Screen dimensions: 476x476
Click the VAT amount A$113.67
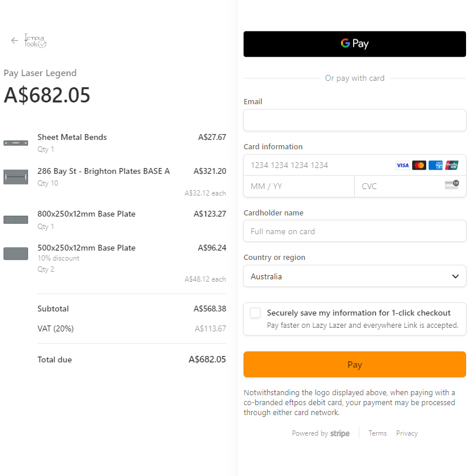(210, 328)
